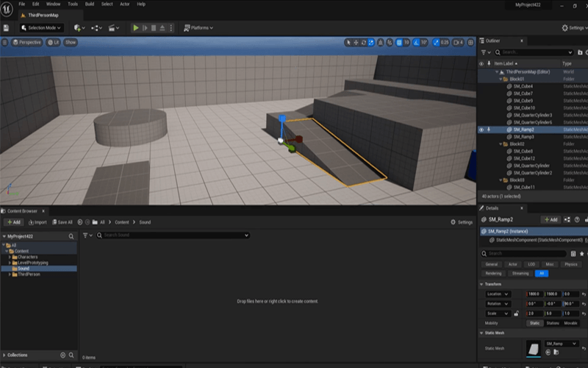Open the Lit view mode dropdown
588x368 pixels.
[x=53, y=43]
